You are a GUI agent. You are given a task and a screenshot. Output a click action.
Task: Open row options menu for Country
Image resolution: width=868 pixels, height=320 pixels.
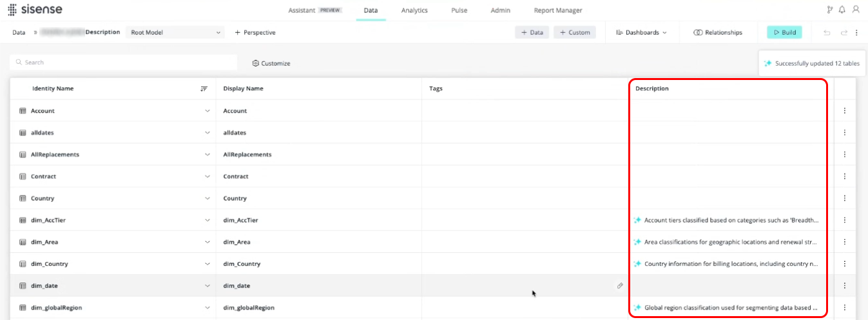tap(845, 199)
